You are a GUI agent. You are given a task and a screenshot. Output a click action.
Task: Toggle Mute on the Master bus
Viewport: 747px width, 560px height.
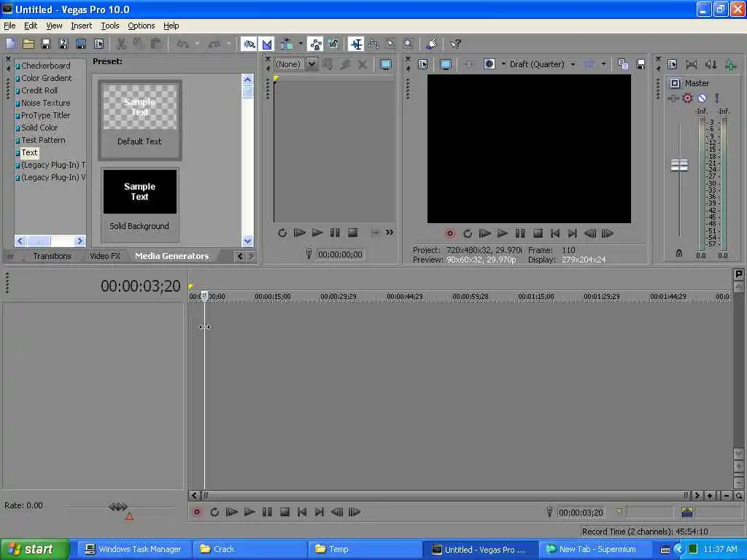703,98
